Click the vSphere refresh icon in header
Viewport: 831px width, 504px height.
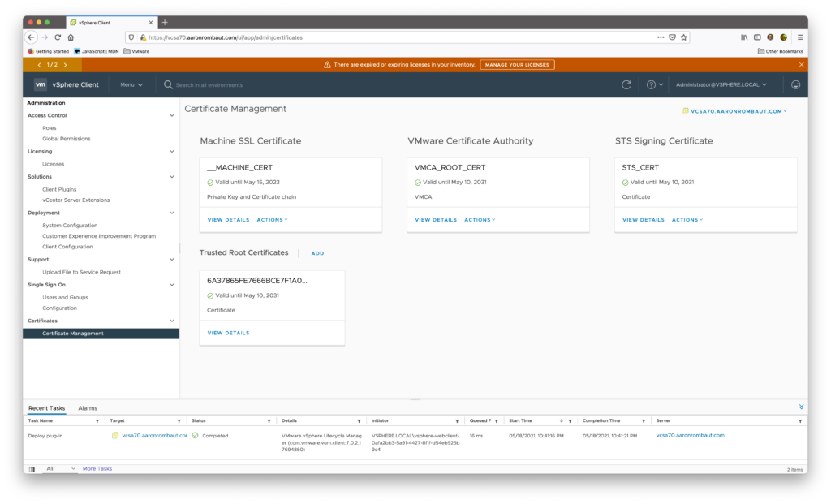click(626, 84)
